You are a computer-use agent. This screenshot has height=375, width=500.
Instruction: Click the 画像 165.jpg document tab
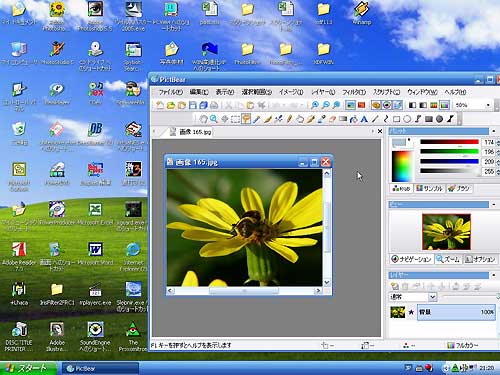click(x=190, y=132)
